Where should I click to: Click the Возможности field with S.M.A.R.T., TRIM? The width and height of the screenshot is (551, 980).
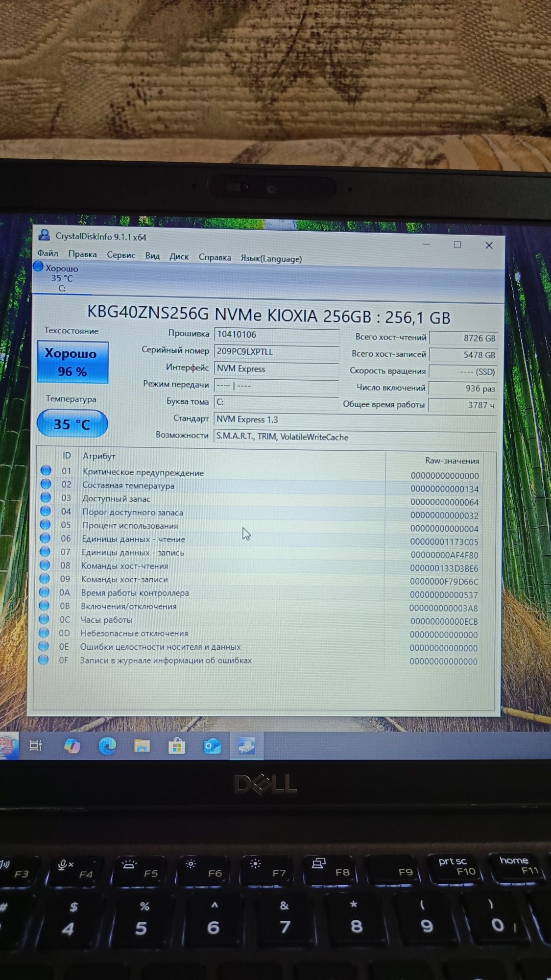point(355,437)
